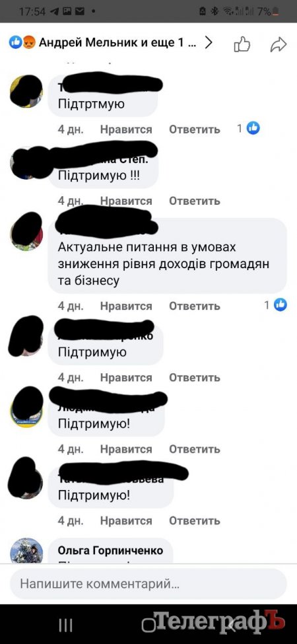The image size is (297, 644).
Task: Tap Android recent apps navigation button
Action: [x=65, y=625]
